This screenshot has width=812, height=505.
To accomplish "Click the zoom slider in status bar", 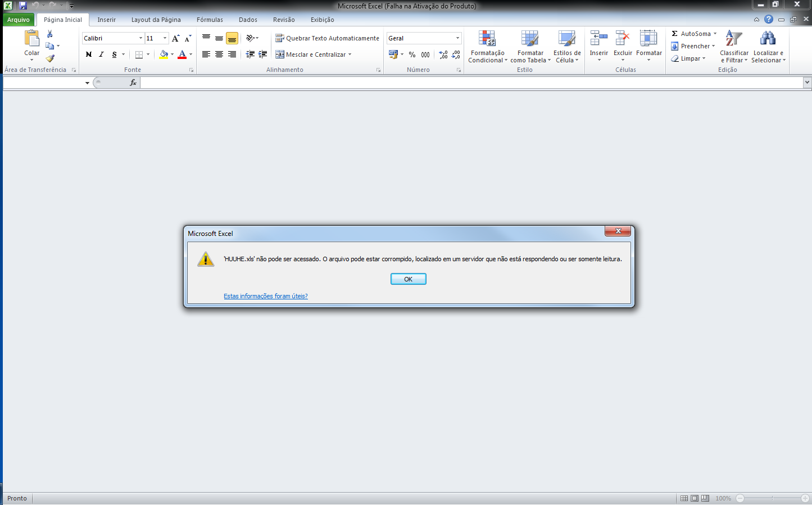I will point(773,498).
